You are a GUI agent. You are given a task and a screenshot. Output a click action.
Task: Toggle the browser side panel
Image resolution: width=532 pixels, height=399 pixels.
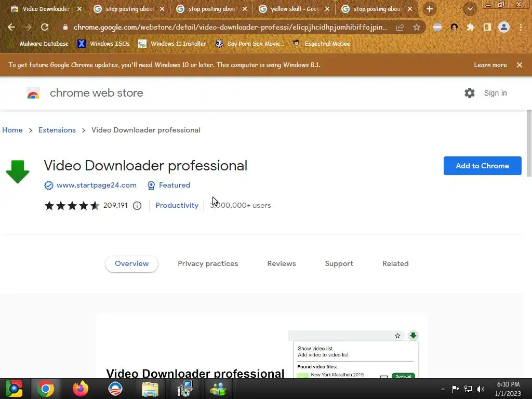point(487,27)
